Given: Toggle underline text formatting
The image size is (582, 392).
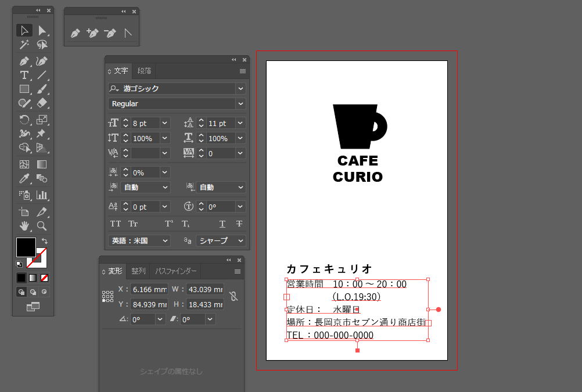Looking at the screenshot, I should point(222,224).
